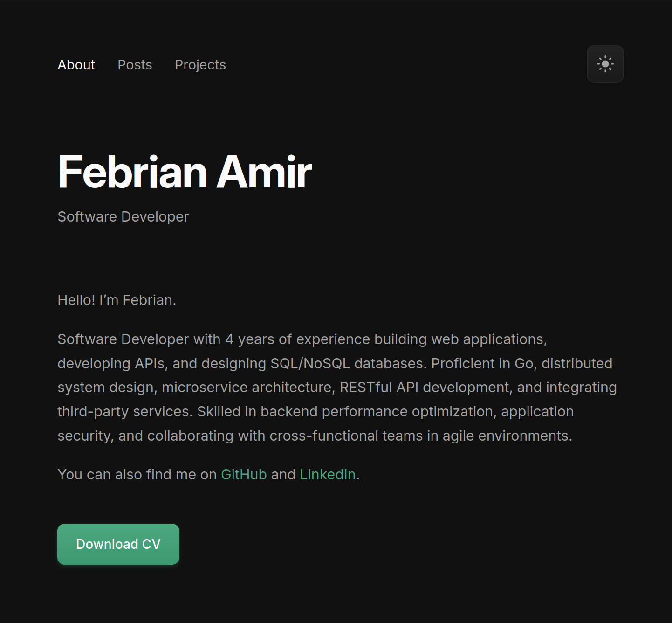
Task: Open the GitHub profile link
Action: coord(244,474)
